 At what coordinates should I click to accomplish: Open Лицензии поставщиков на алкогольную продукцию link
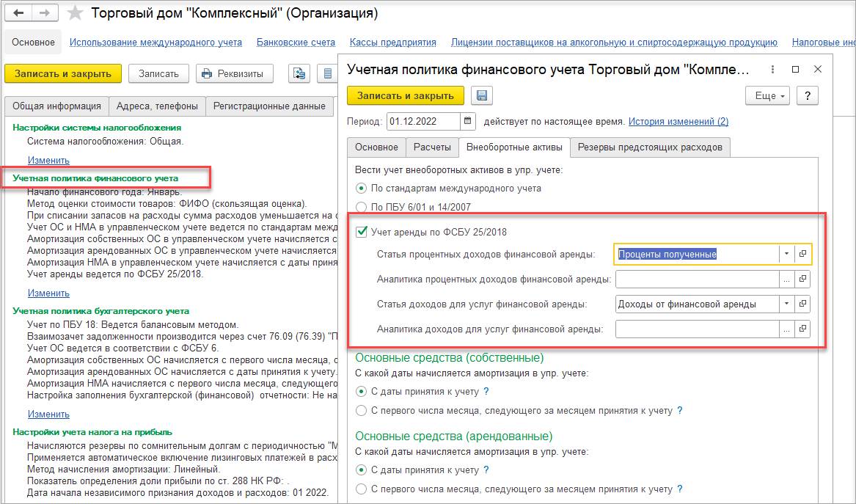point(614,42)
